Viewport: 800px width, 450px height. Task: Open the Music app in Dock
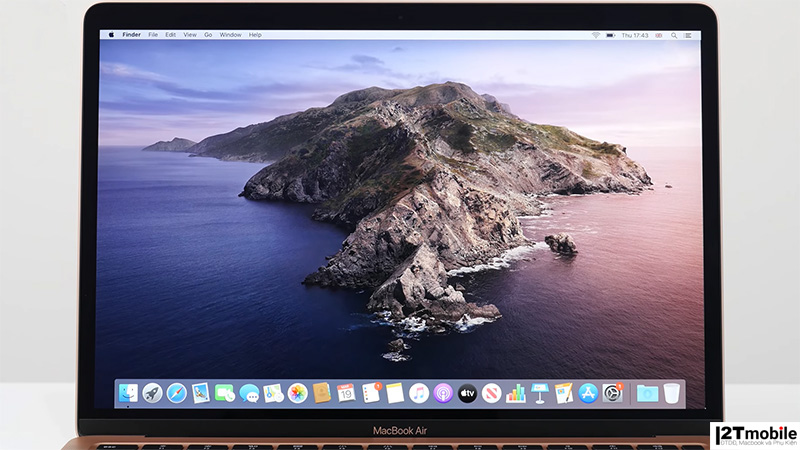419,393
